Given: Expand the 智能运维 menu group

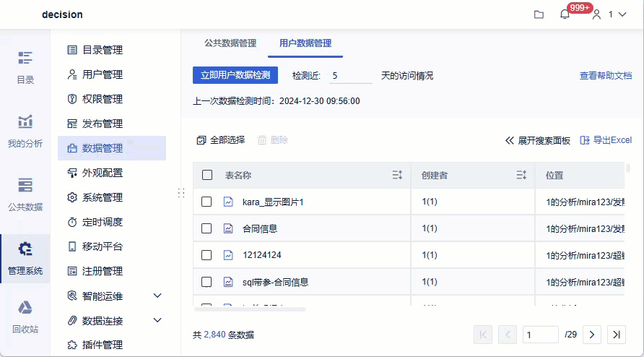Looking at the screenshot, I should 157,296.
